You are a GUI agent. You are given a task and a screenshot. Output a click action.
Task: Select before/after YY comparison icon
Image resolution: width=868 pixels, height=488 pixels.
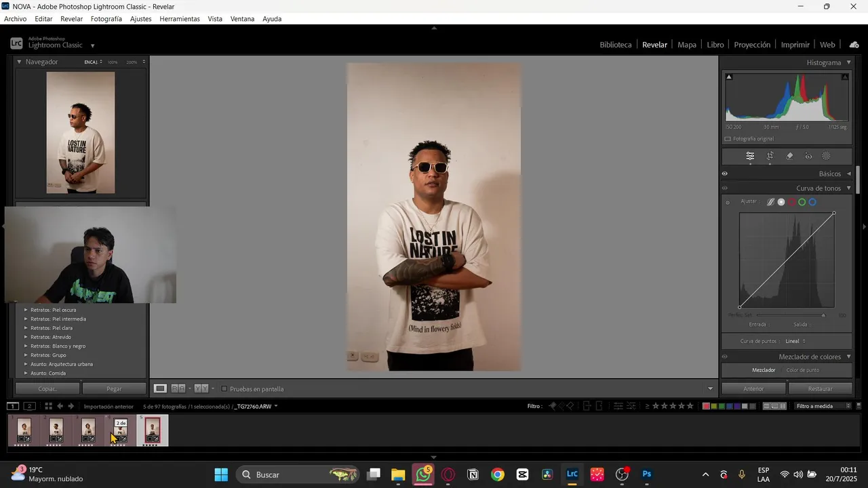tap(201, 388)
